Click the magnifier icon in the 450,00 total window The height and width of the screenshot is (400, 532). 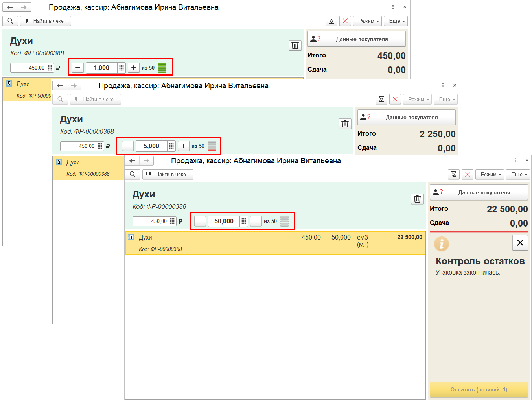10,21
